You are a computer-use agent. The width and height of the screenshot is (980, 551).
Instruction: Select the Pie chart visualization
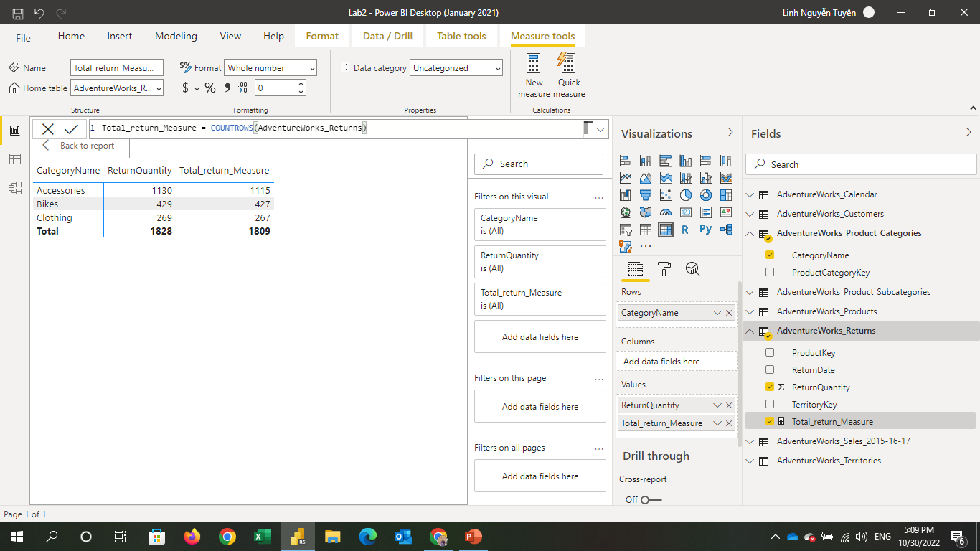pos(686,194)
